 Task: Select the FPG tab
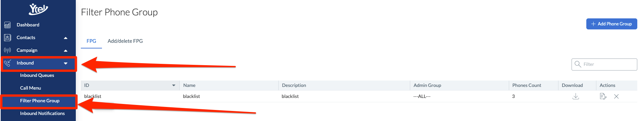pos(91,41)
